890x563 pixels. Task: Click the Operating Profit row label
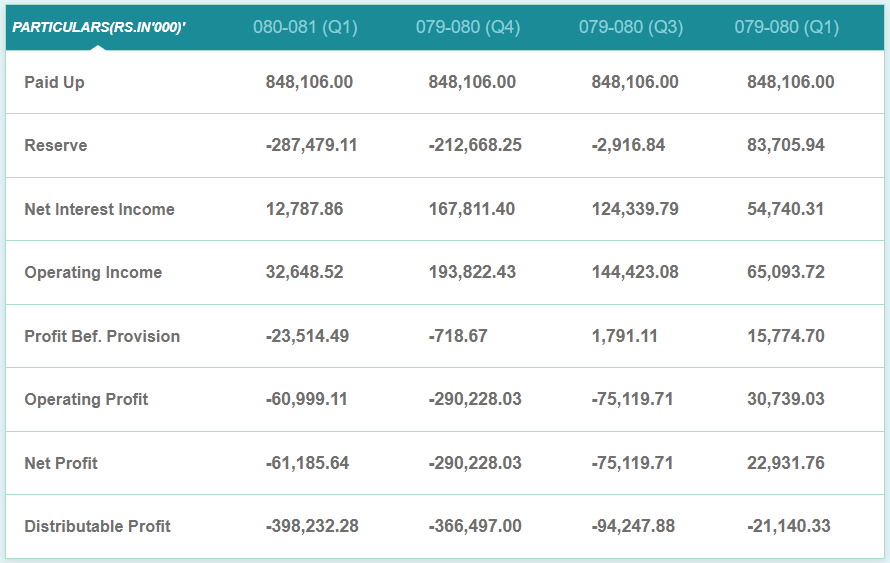click(86, 399)
